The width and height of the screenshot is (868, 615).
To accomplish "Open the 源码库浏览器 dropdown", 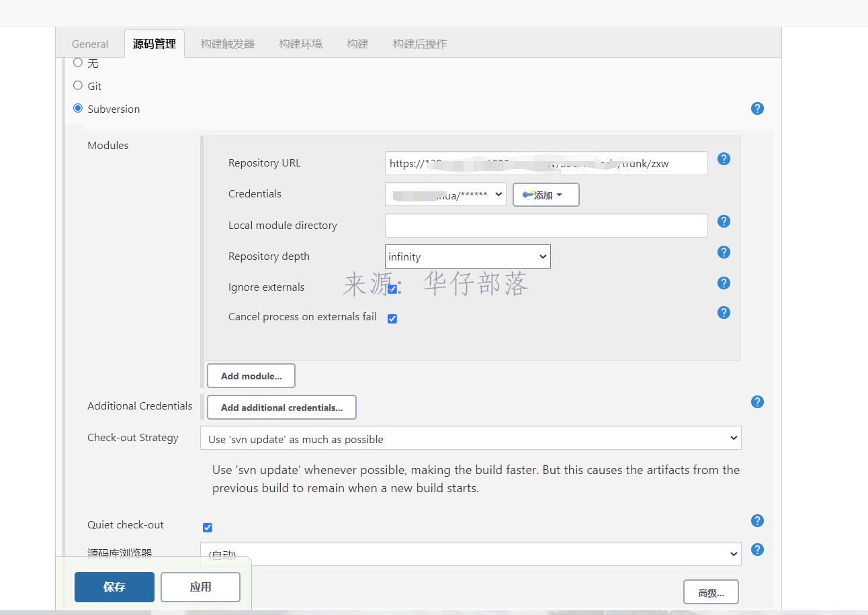I will [x=471, y=554].
